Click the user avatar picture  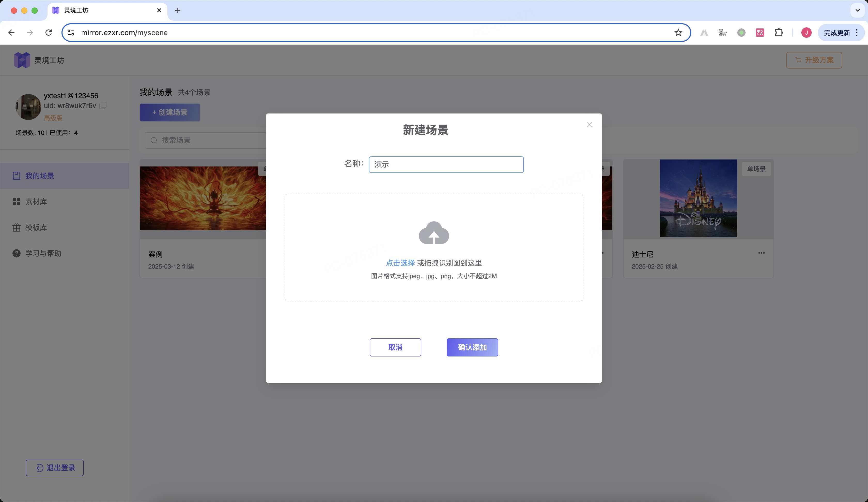coord(28,107)
